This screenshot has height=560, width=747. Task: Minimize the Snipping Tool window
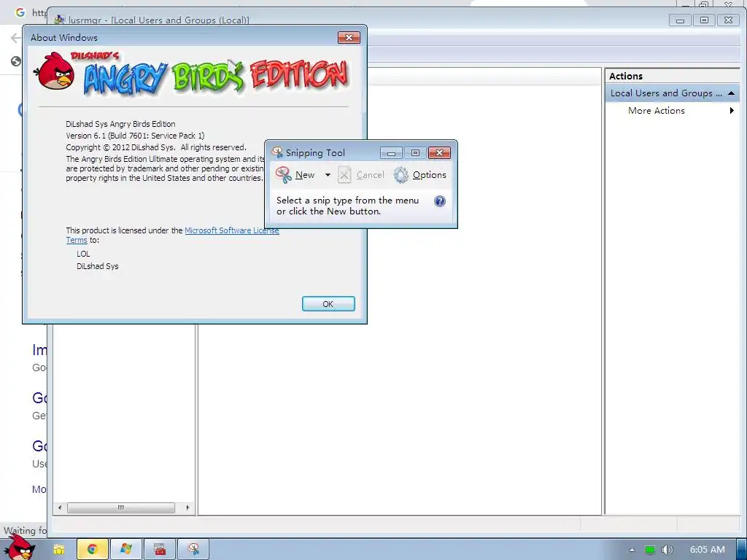[391, 153]
